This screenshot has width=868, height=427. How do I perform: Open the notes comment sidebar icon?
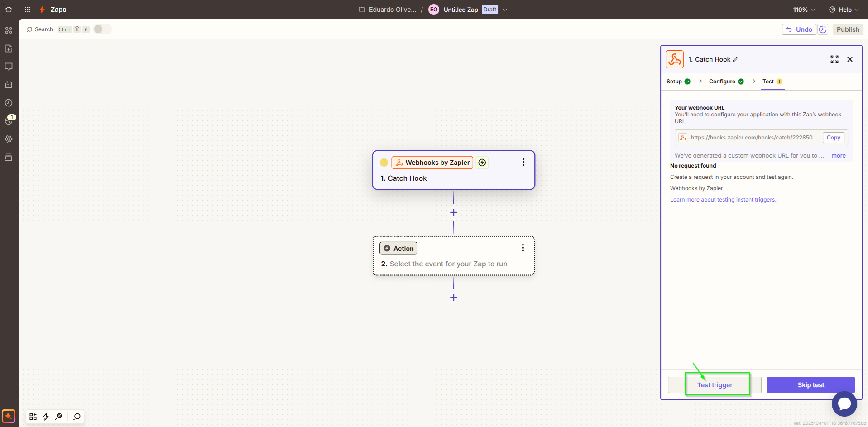coord(9,67)
